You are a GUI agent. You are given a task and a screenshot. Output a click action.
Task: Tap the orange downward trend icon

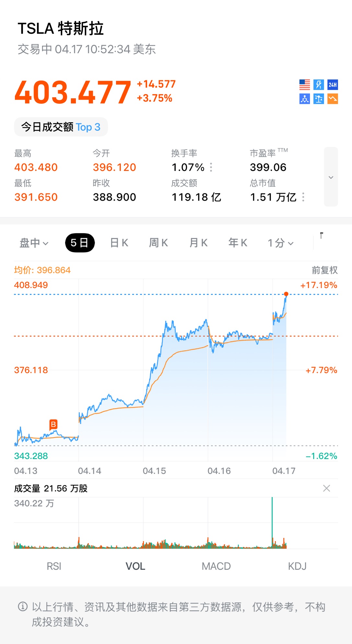(x=333, y=99)
